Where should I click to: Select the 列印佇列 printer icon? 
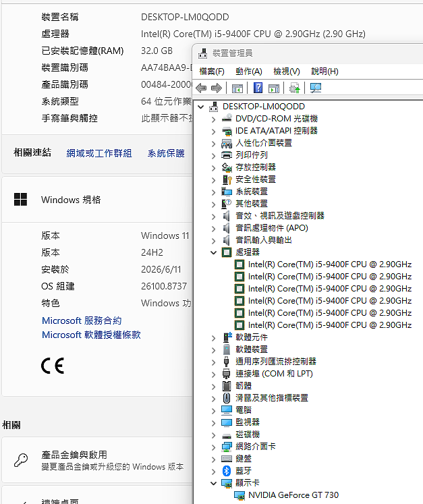pos(227,155)
